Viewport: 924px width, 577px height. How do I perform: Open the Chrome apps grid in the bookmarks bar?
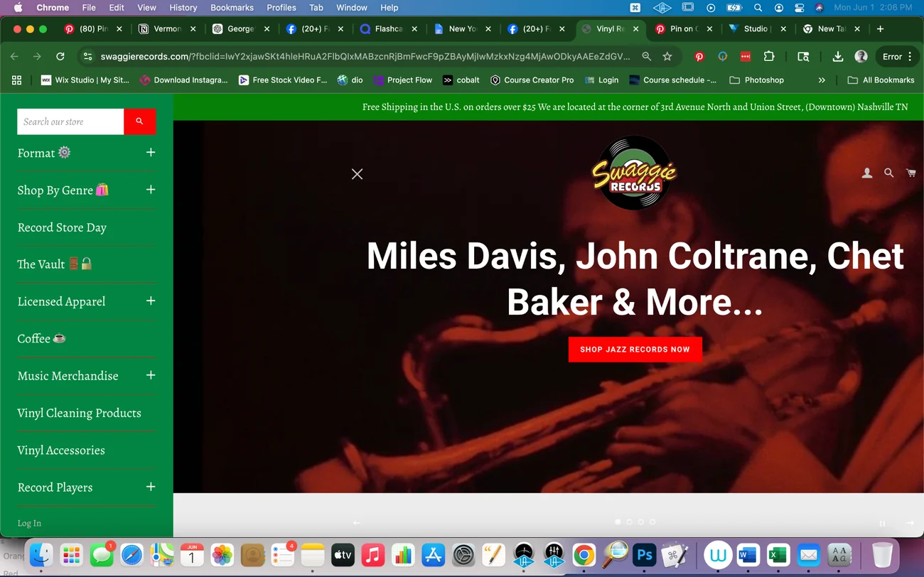coord(16,80)
